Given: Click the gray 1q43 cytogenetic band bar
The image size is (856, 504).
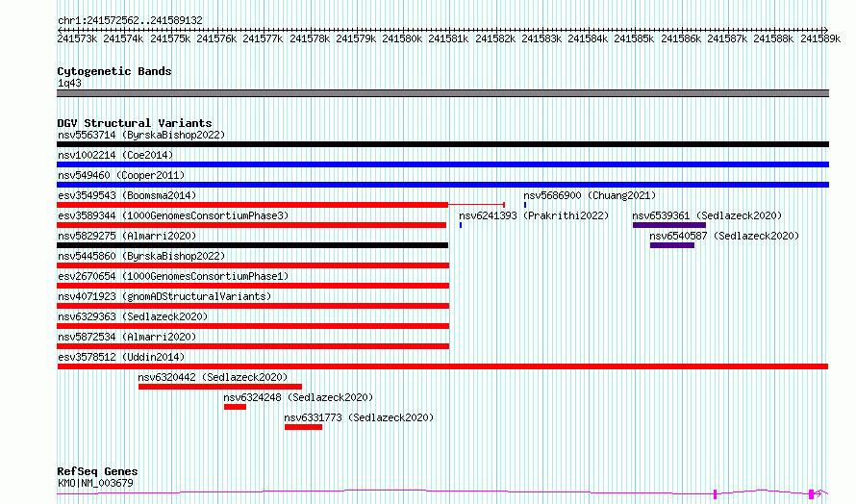Looking at the screenshot, I should [442, 93].
